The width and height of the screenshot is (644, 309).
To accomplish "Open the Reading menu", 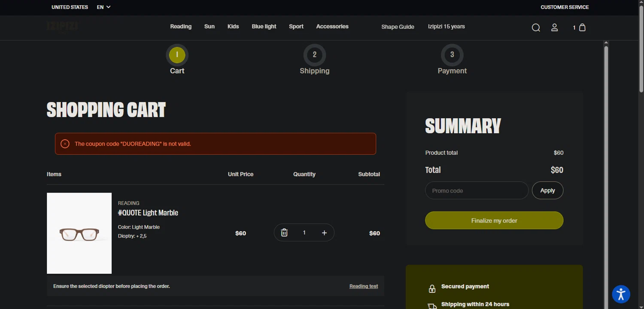I will (181, 27).
